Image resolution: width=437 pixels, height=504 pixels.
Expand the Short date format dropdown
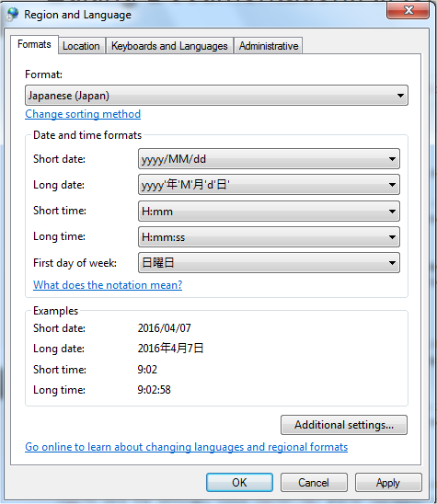pyautogui.click(x=269, y=159)
